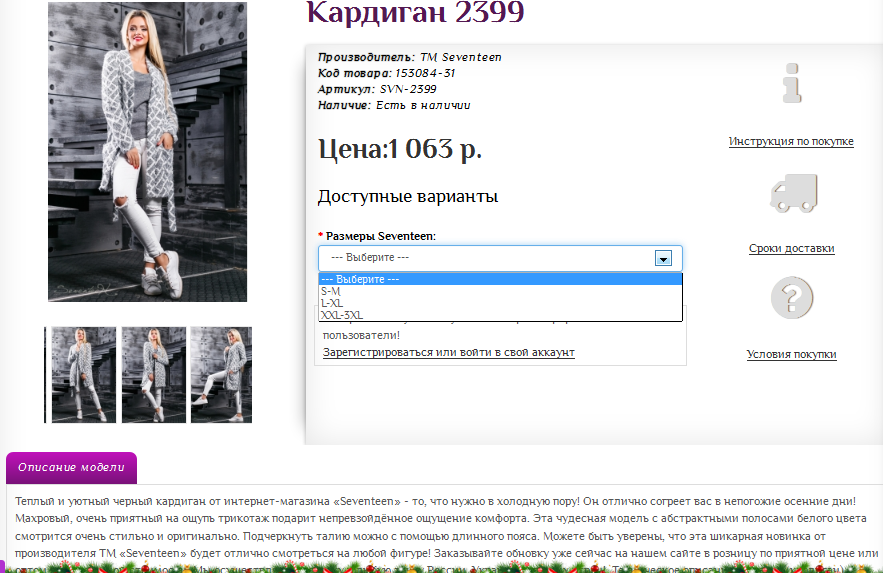Click the Доступные варианты heading
The image size is (883, 573).
pos(408,196)
